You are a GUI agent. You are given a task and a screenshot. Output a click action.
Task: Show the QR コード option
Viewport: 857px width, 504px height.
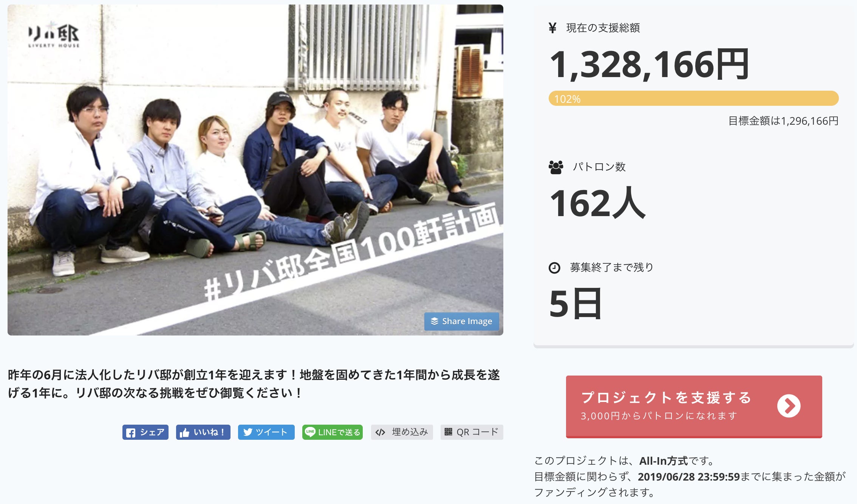[472, 432]
